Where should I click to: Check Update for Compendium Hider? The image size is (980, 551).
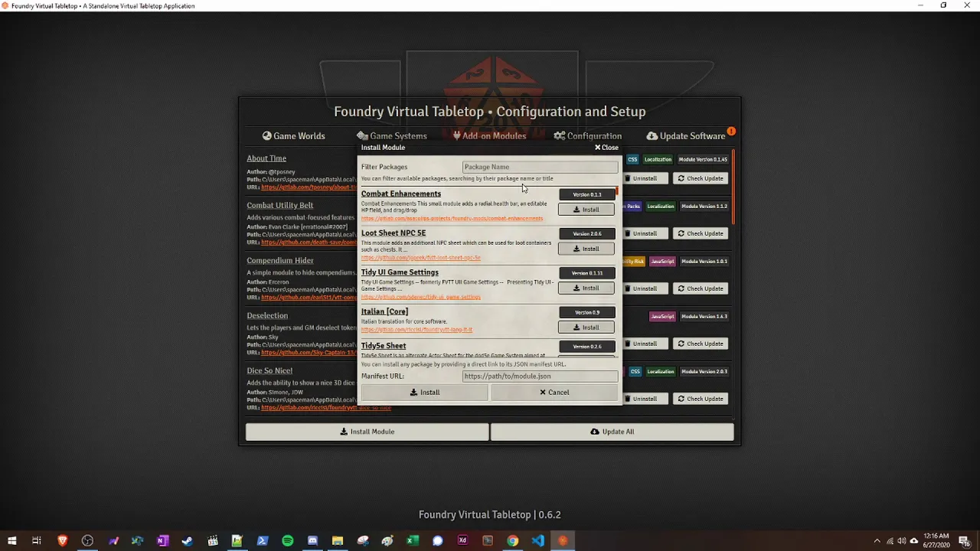(x=701, y=289)
